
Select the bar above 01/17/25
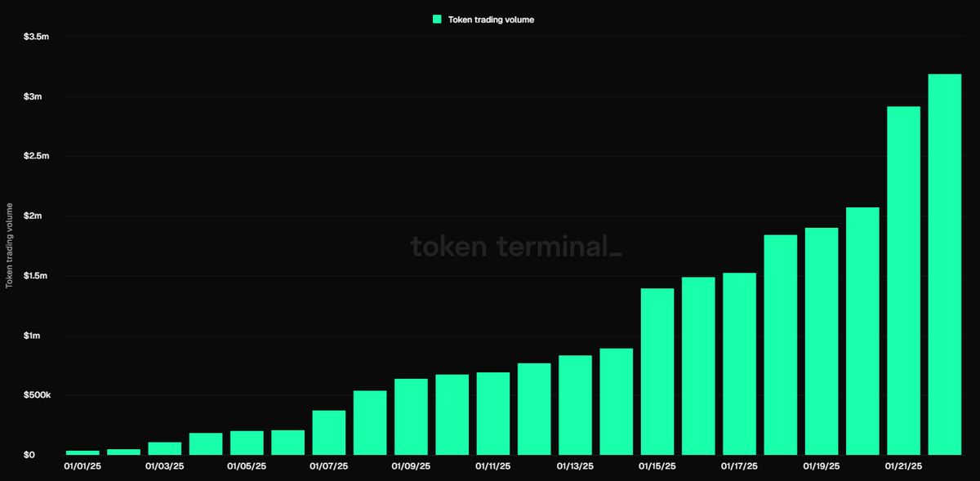(x=739, y=363)
